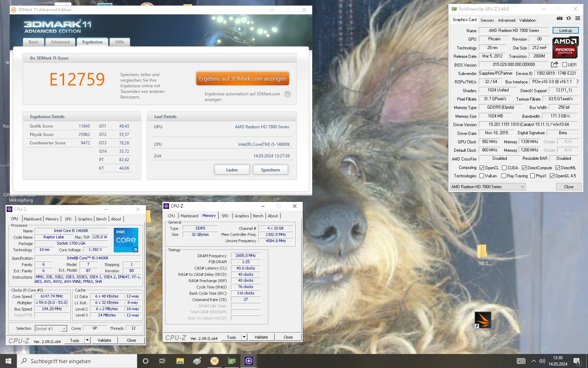Open Task View on the taskbar
This screenshot has width=588, height=368.
point(162,361)
